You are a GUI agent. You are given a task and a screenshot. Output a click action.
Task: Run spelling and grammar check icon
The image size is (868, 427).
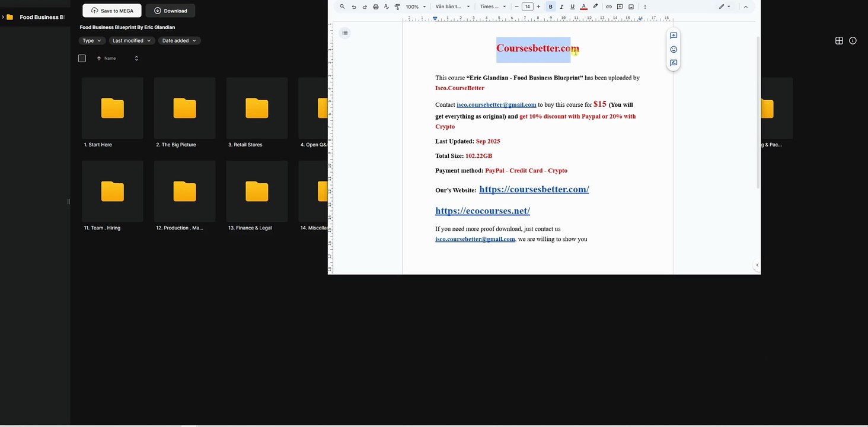(x=387, y=7)
